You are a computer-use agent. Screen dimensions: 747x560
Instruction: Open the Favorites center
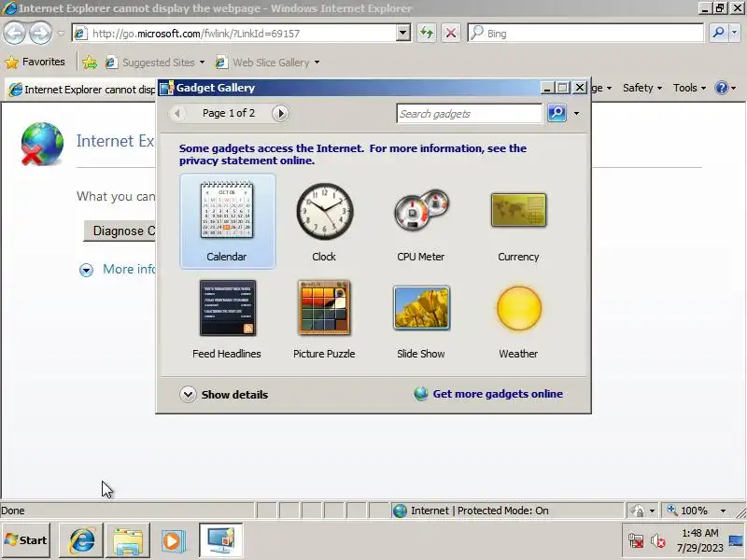pos(35,62)
